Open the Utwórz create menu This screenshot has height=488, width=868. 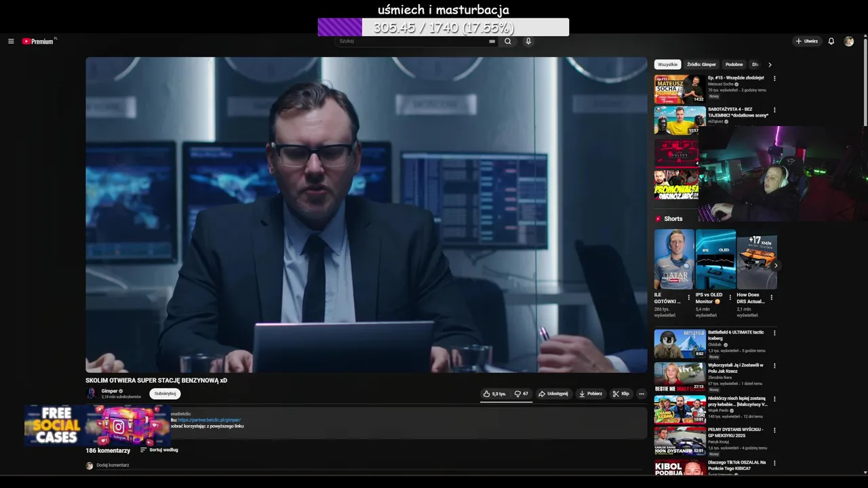click(x=807, y=41)
